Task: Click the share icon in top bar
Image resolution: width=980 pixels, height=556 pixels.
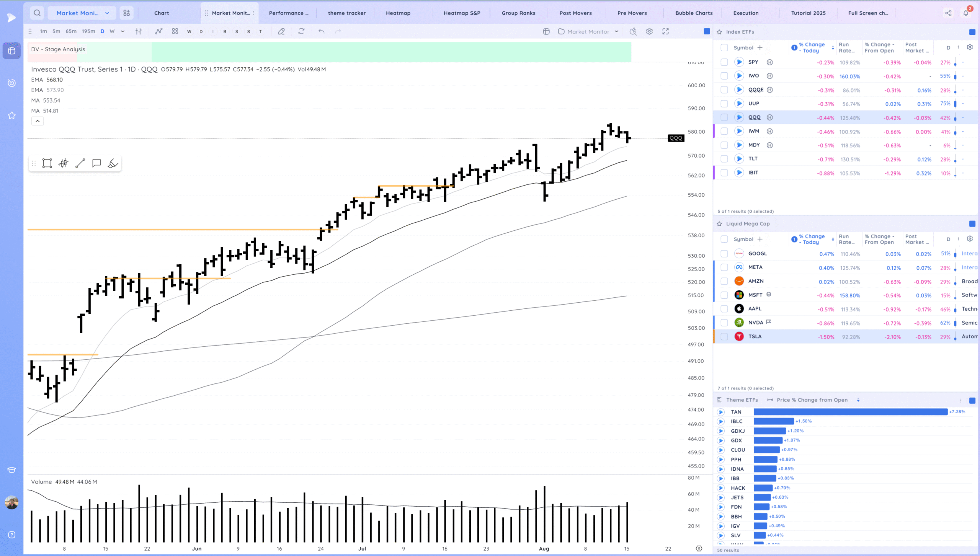Action: coord(948,13)
